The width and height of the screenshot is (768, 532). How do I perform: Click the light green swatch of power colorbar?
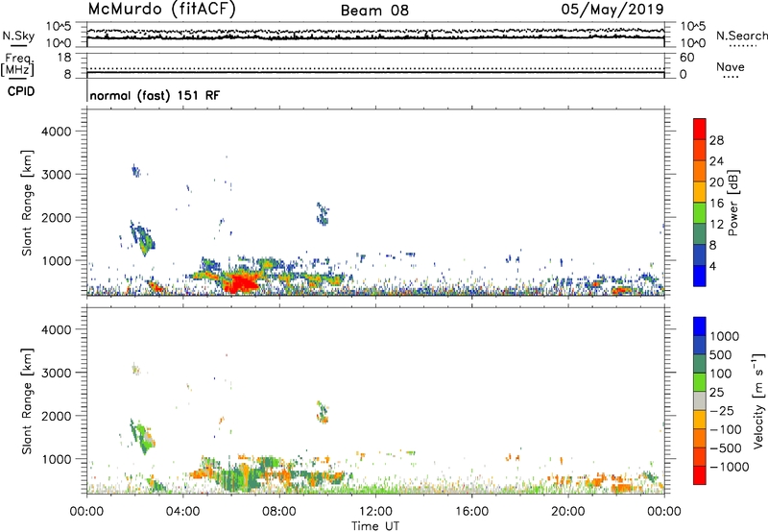point(700,213)
